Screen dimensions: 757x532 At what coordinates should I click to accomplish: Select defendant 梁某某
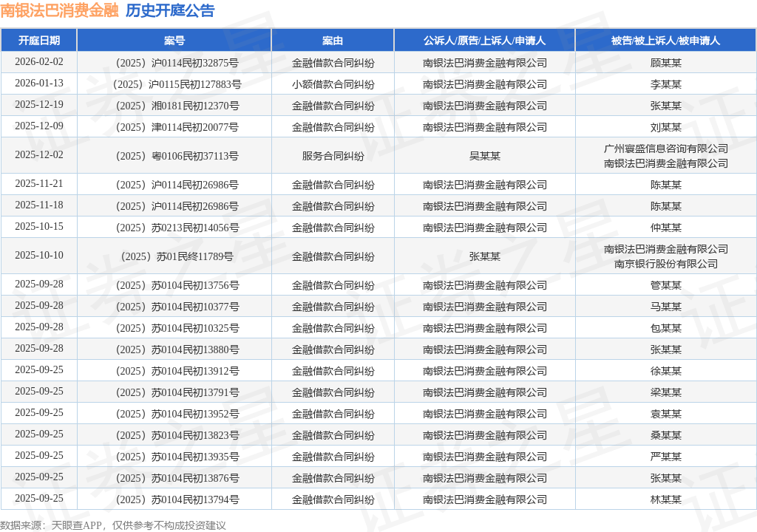click(666, 392)
